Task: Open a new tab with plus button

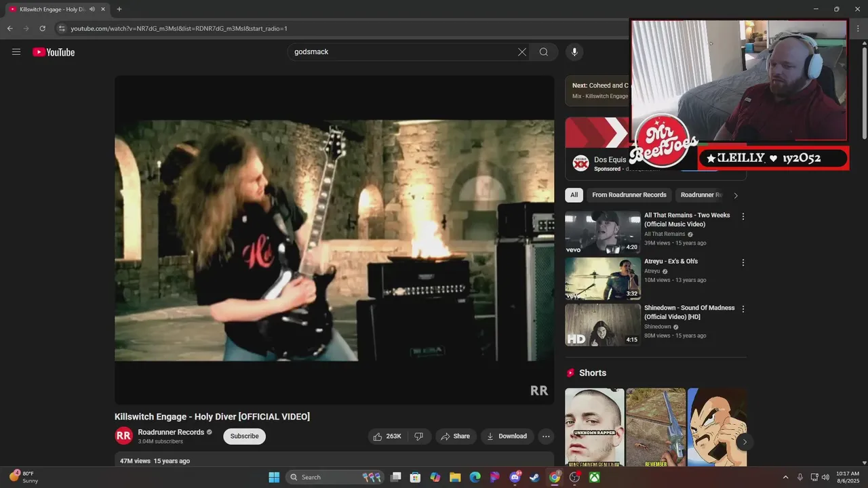Action: tap(119, 9)
